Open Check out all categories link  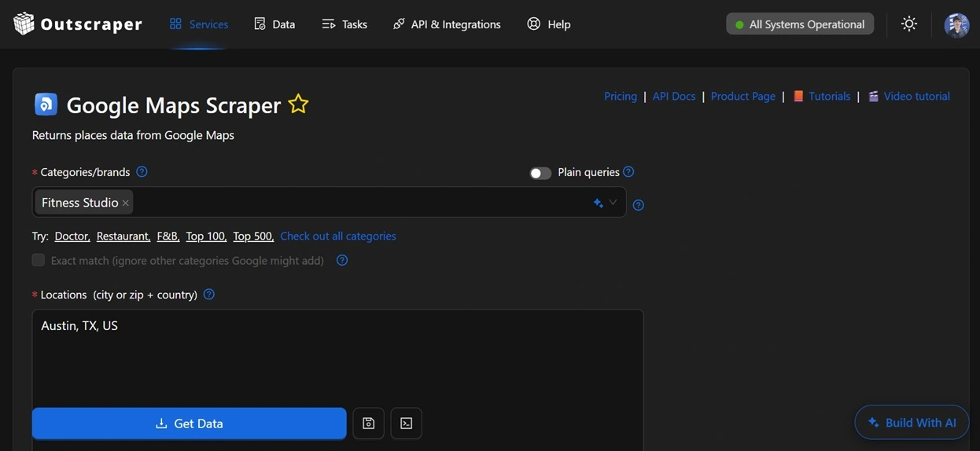[x=338, y=236]
